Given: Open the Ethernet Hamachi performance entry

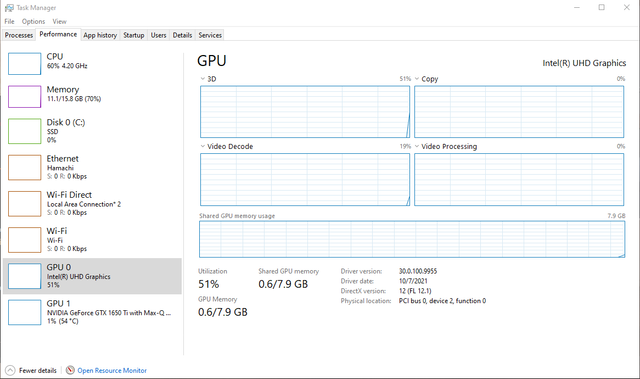Looking at the screenshot, I should click(x=92, y=167).
